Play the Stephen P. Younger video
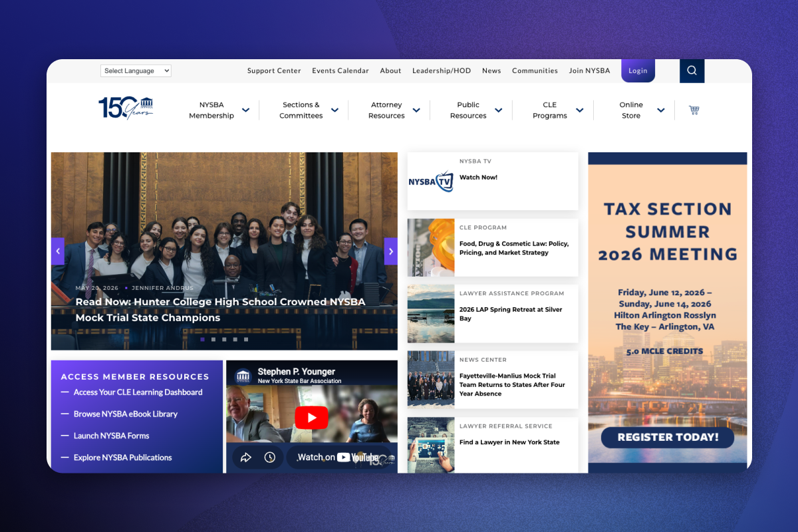The image size is (798, 532). pyautogui.click(x=311, y=418)
